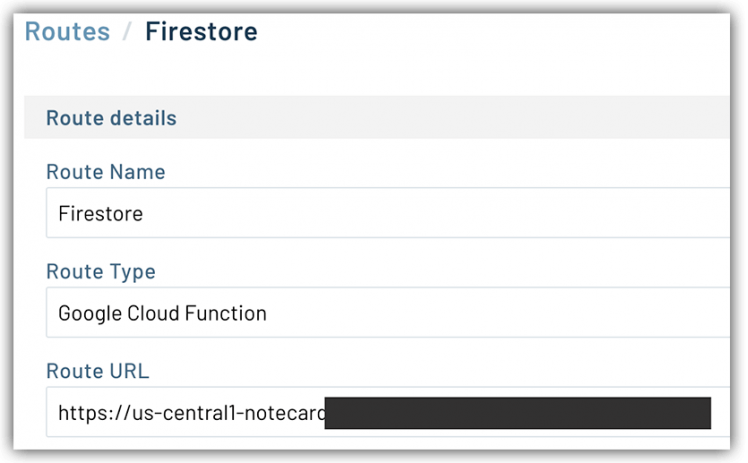
Task: Click the breadcrumb slash separator
Action: [127, 32]
